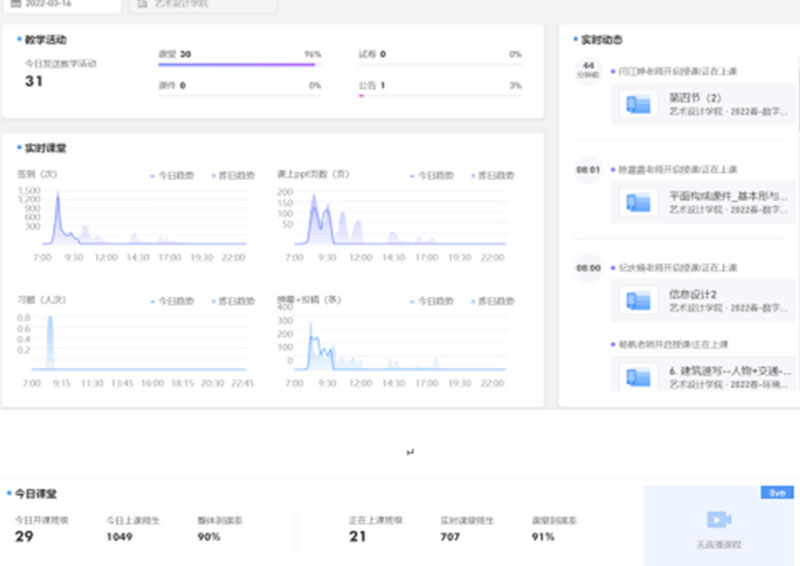
Task: Open the date picker showing 2022-03-16
Action: pyautogui.click(x=60, y=5)
